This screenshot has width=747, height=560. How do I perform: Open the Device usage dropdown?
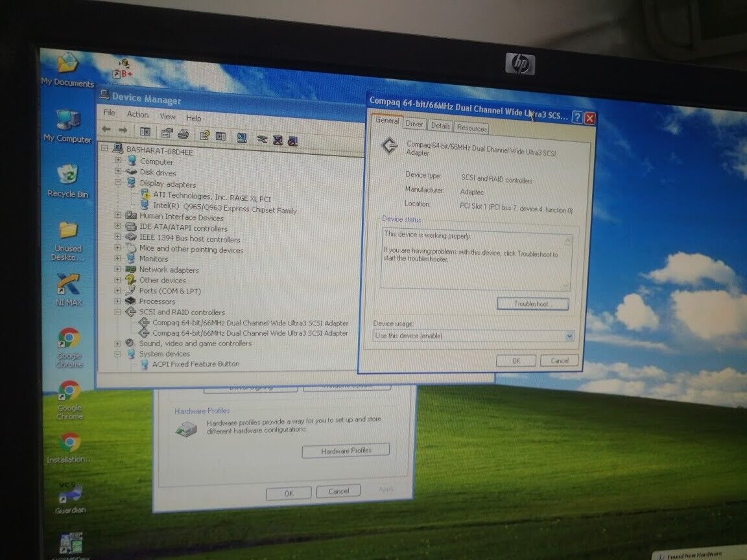coord(568,336)
